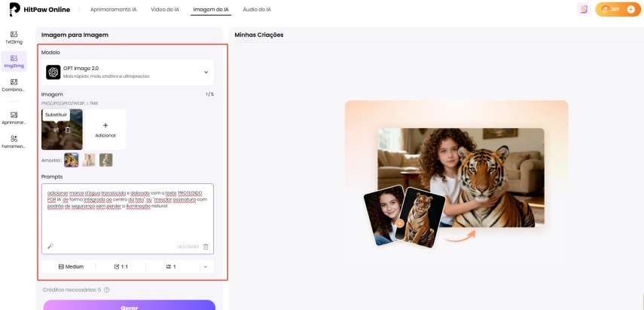Expand the settings bar chevron
Viewport: 644px width, 310px height.
pyautogui.click(x=206, y=266)
